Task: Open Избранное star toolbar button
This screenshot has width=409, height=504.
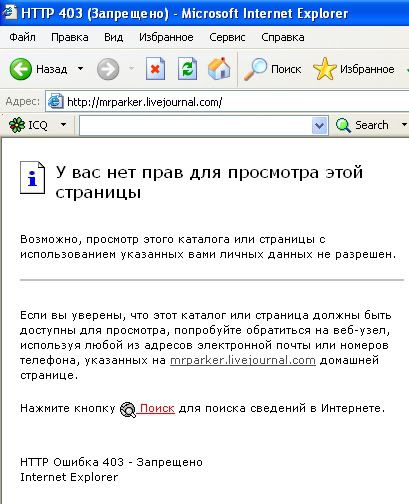Action: pyautogui.click(x=354, y=69)
